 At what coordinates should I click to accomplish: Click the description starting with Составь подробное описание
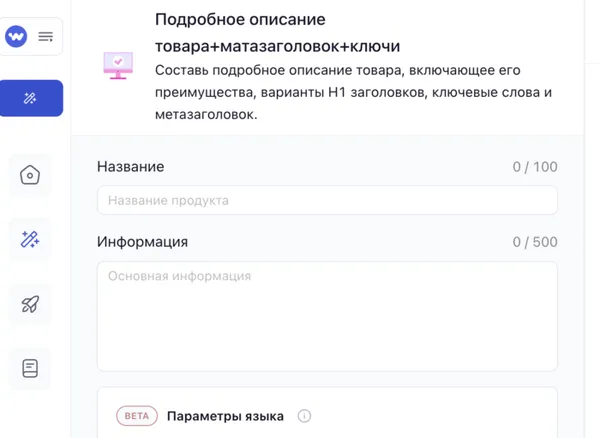click(353, 92)
